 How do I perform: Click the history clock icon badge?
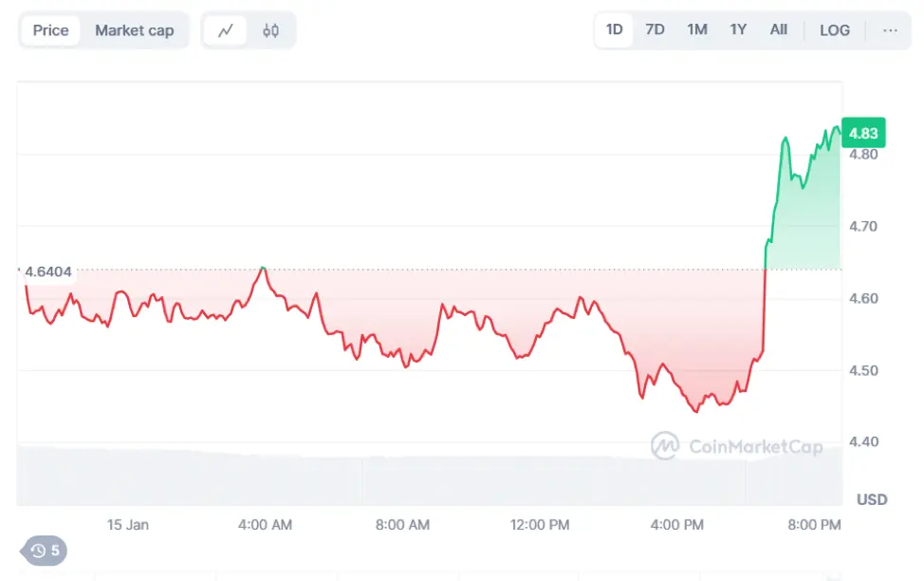coord(45,550)
